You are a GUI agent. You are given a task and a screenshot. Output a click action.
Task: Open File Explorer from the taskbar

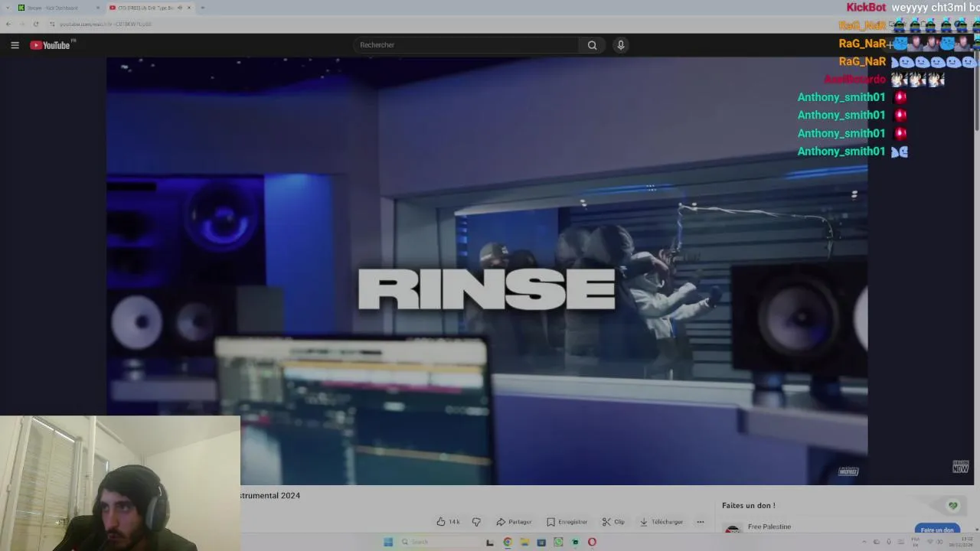524,542
